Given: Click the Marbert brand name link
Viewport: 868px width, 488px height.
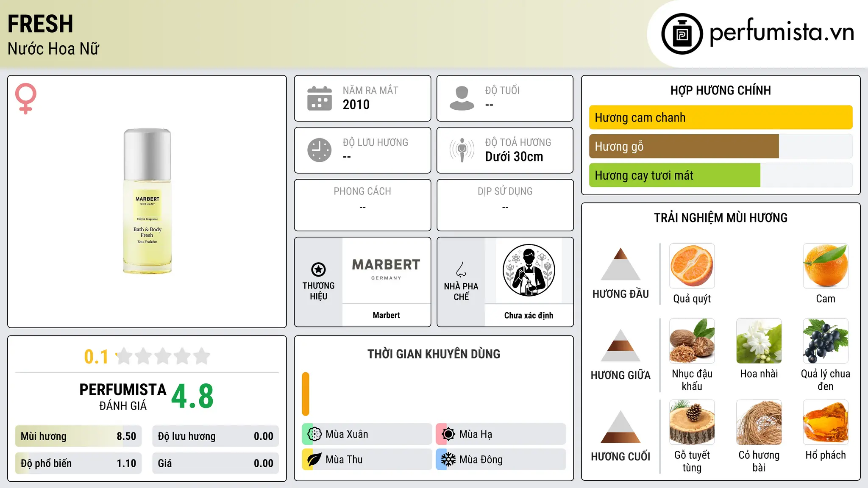Looking at the screenshot, I should coord(386,315).
